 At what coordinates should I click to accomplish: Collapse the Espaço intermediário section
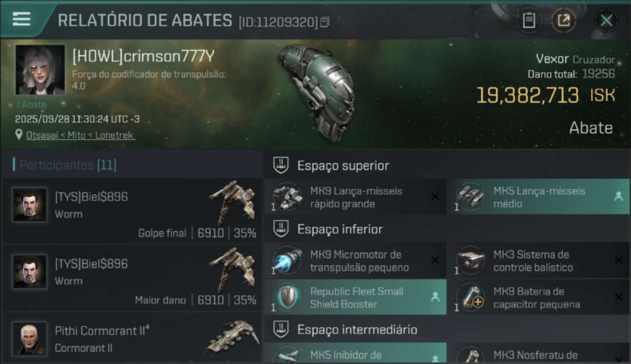[x=447, y=330]
